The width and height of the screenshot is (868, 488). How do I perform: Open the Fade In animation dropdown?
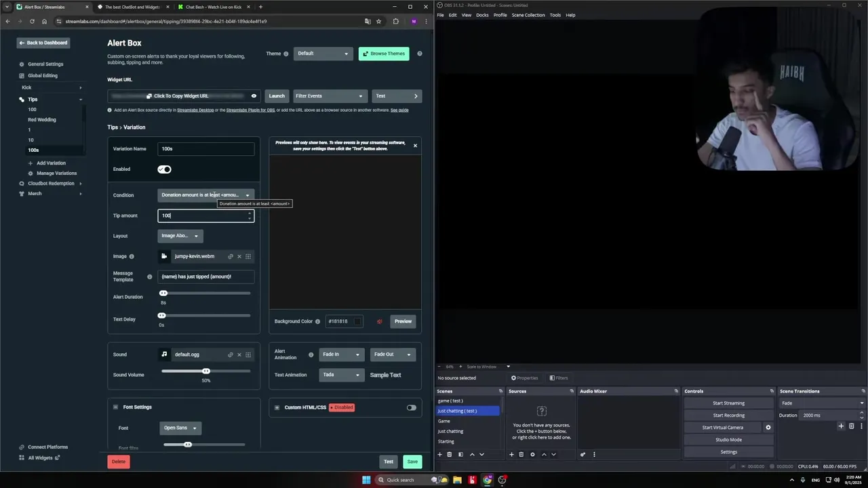coord(341,354)
